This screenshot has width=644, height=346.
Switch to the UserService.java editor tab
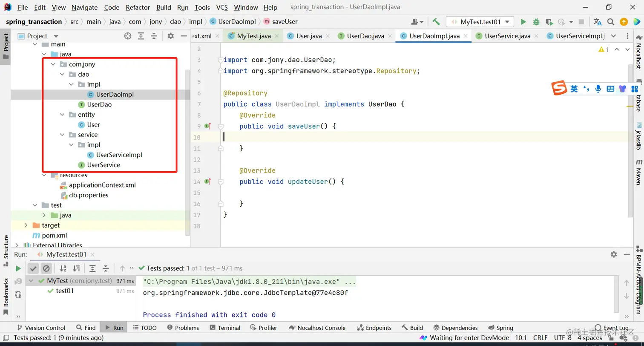[508, 36]
